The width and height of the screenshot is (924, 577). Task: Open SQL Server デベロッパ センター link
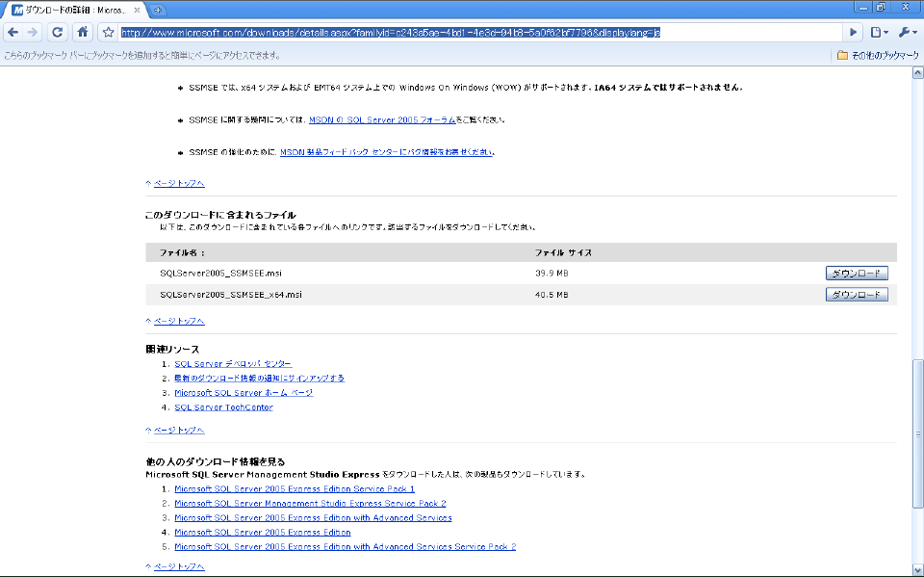pos(233,364)
